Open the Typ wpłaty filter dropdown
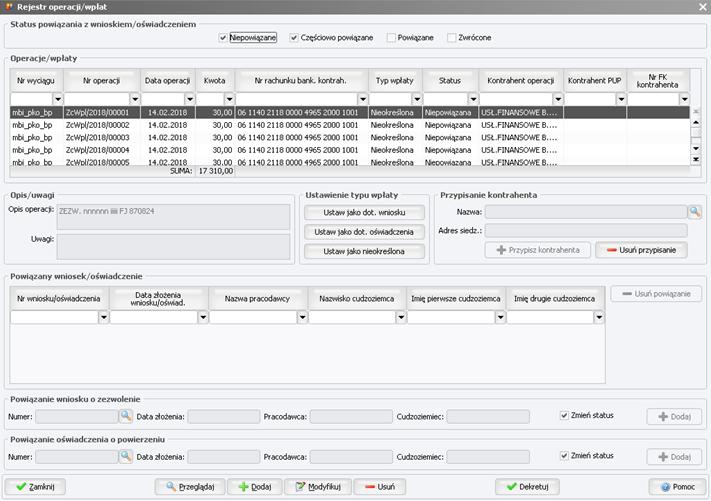 point(417,99)
